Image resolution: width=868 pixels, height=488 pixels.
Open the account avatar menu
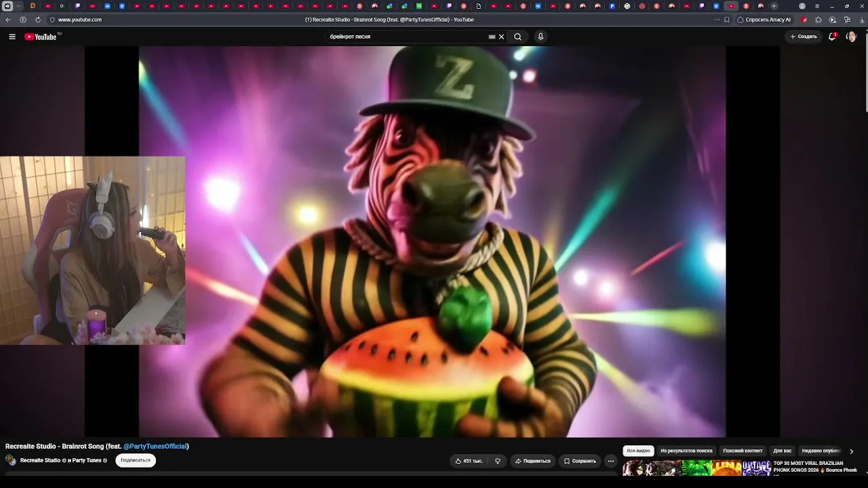point(852,37)
